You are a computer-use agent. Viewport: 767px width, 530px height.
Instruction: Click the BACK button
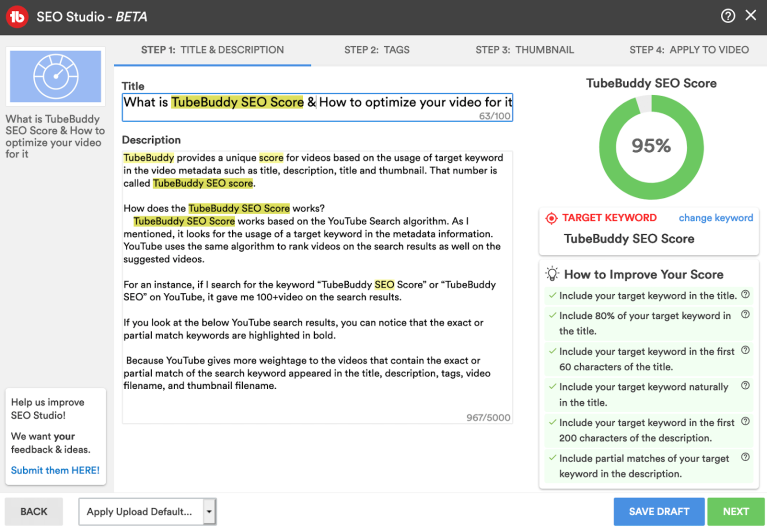coord(34,511)
